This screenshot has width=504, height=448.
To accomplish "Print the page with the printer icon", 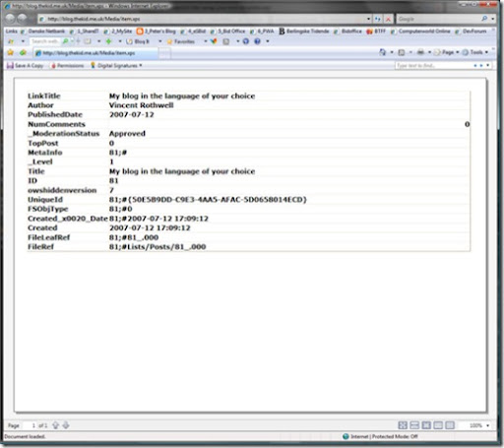I will point(420,52).
